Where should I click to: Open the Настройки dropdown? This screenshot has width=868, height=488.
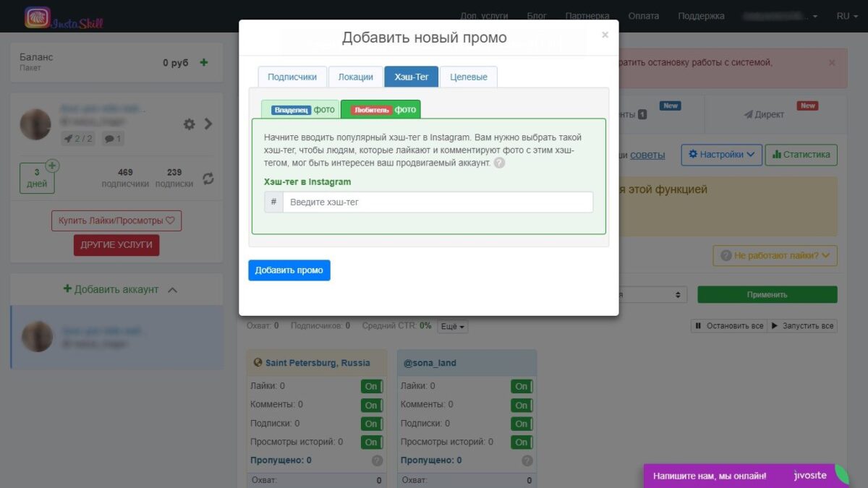[x=721, y=154]
